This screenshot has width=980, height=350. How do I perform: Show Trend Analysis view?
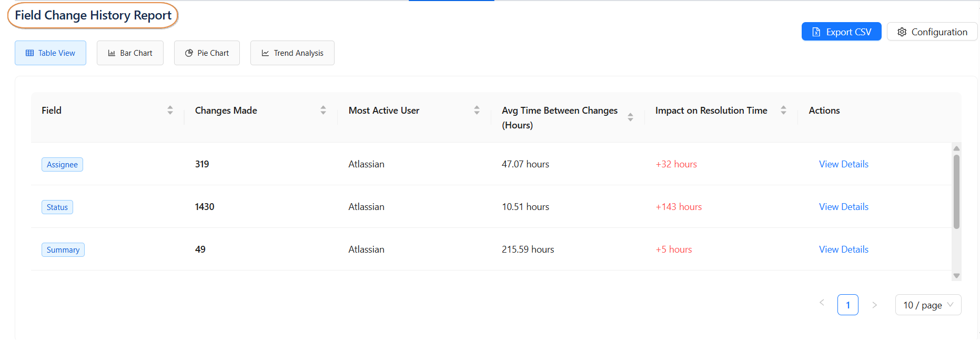[292, 53]
